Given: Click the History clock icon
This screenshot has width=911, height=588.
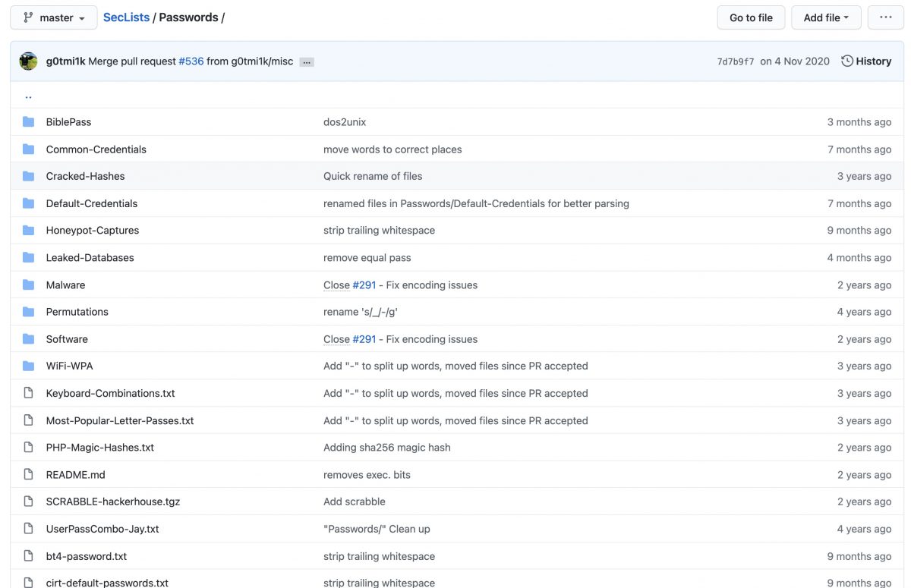Looking at the screenshot, I should click(x=847, y=61).
